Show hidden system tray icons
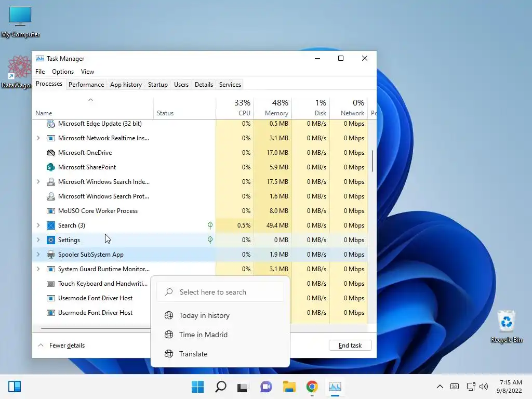This screenshot has width=532, height=399. coord(440,387)
